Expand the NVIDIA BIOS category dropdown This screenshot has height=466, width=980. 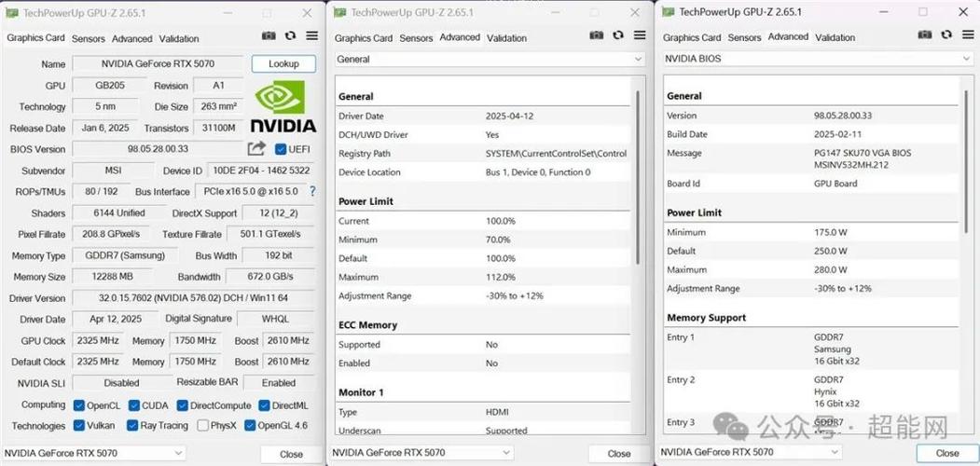(817, 58)
